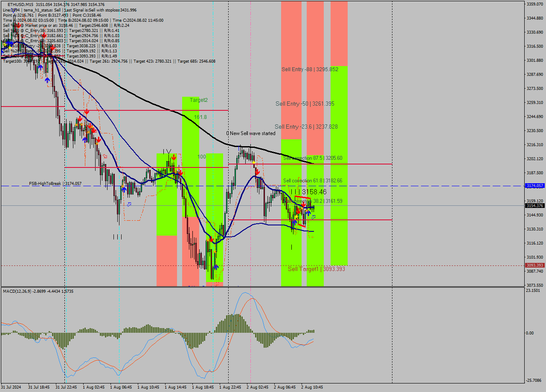Select the 'Sell correction 61.8 | 3182.66' label

313,181
